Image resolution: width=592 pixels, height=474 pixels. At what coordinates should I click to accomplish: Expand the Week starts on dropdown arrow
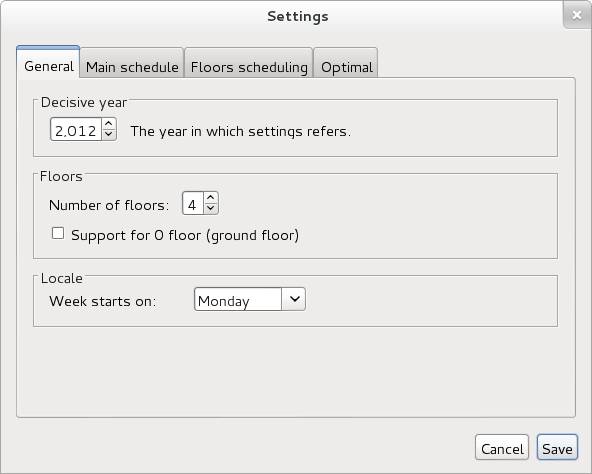[294, 299]
